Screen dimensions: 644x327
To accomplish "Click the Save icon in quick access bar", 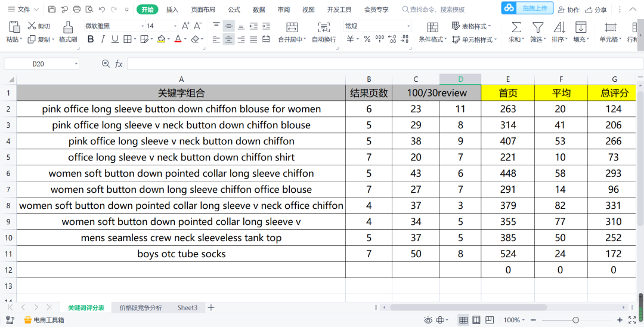I will pyautogui.click(x=52, y=10).
